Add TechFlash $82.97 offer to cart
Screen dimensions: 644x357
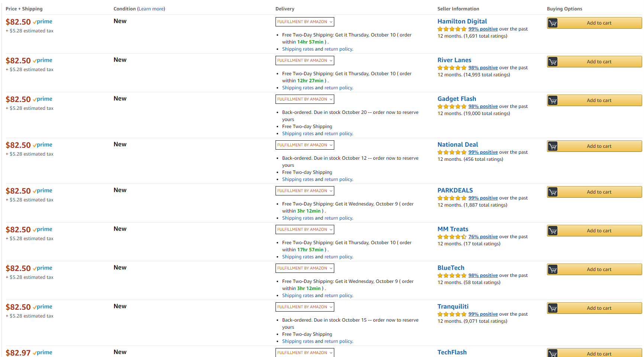pyautogui.click(x=594, y=354)
